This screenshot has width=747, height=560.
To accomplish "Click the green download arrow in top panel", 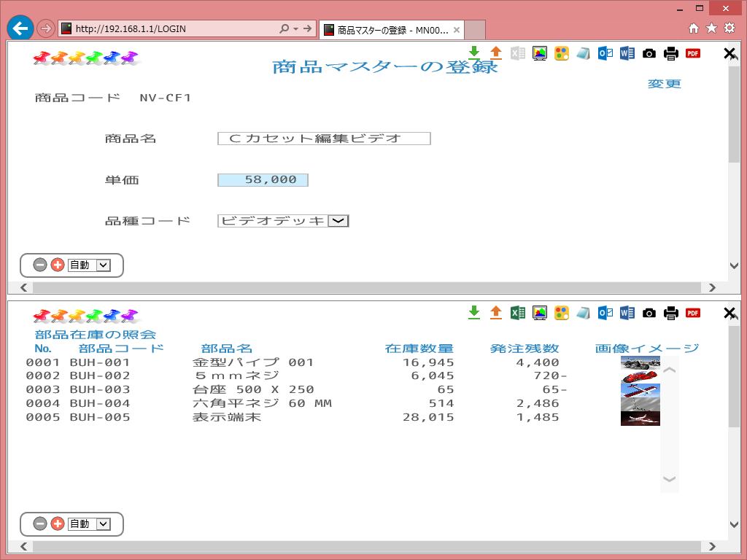I will pos(474,52).
